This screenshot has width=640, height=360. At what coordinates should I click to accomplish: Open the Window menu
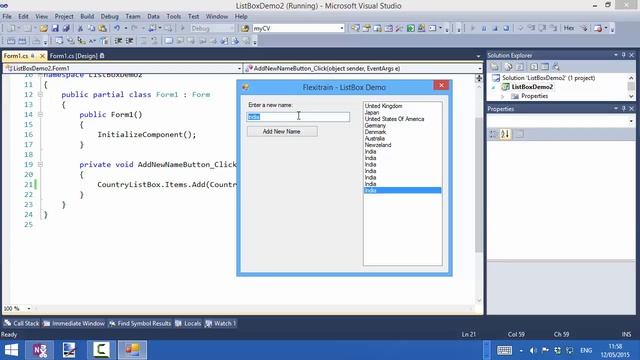click(217, 16)
